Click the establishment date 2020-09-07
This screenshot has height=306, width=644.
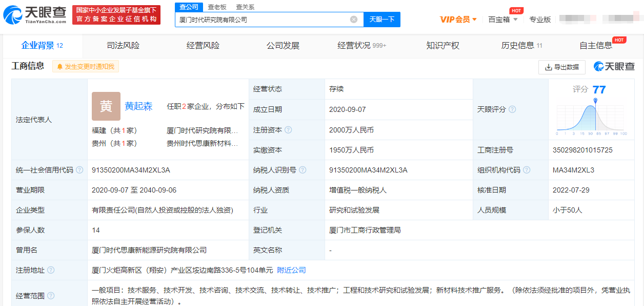[x=348, y=109]
